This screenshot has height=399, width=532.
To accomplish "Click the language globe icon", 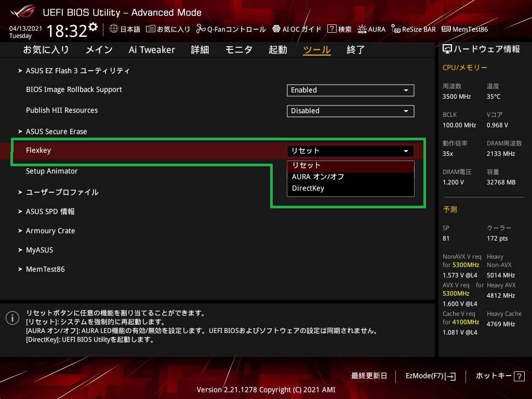I will tap(114, 29).
